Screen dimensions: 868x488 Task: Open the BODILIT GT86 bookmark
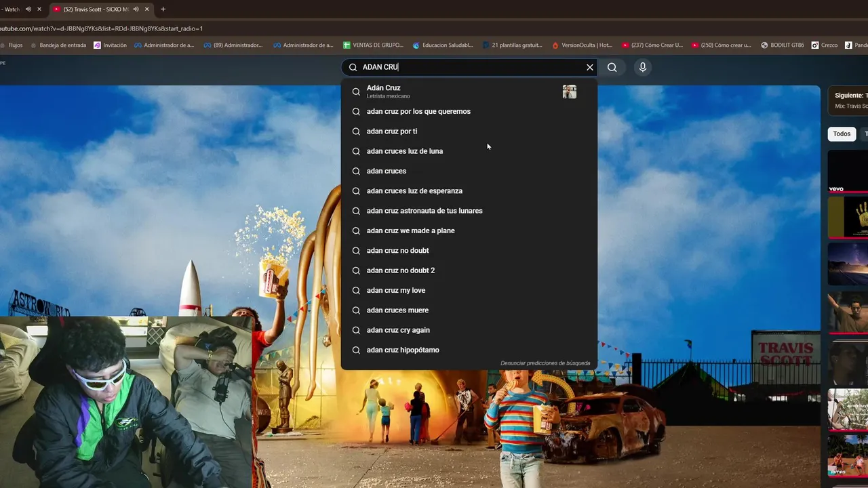(783, 45)
